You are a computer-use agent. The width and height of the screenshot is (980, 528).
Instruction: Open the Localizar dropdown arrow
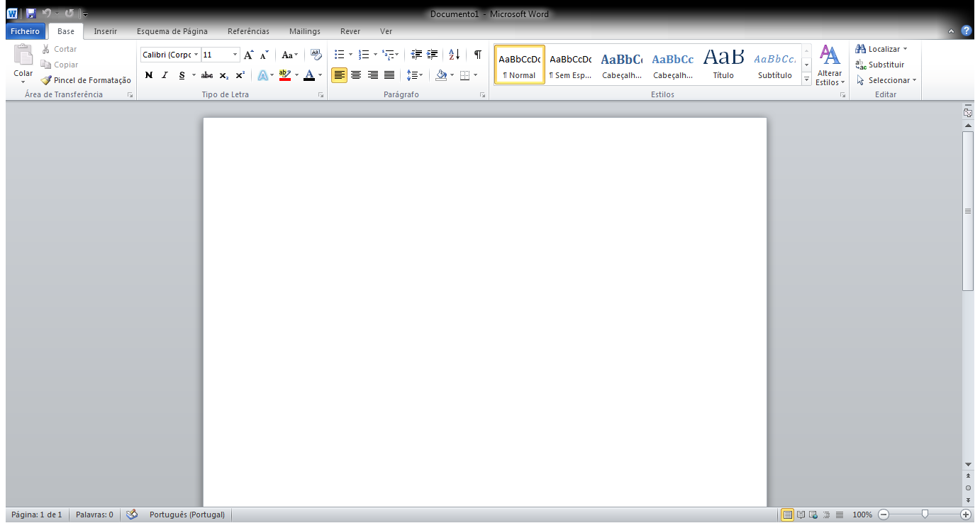[905, 49]
